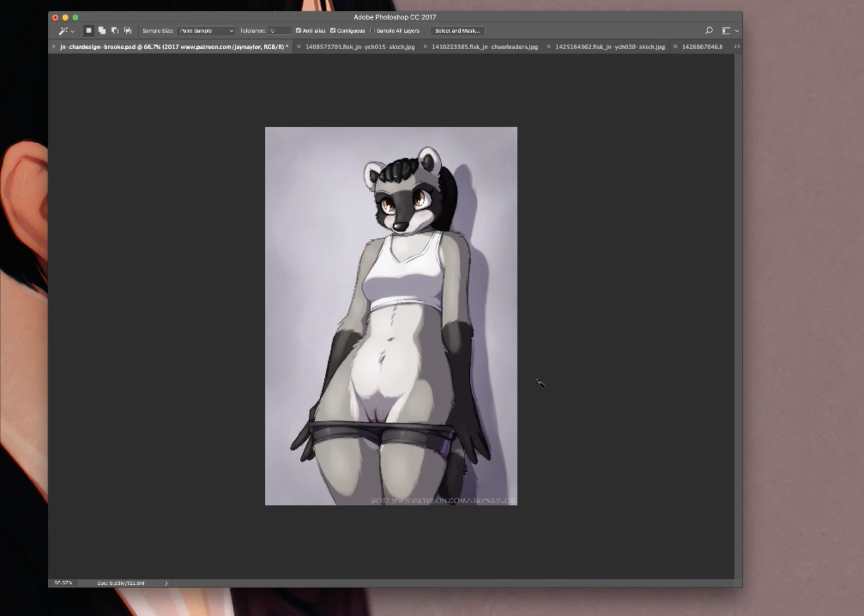Select the Add to selection icon

[102, 30]
